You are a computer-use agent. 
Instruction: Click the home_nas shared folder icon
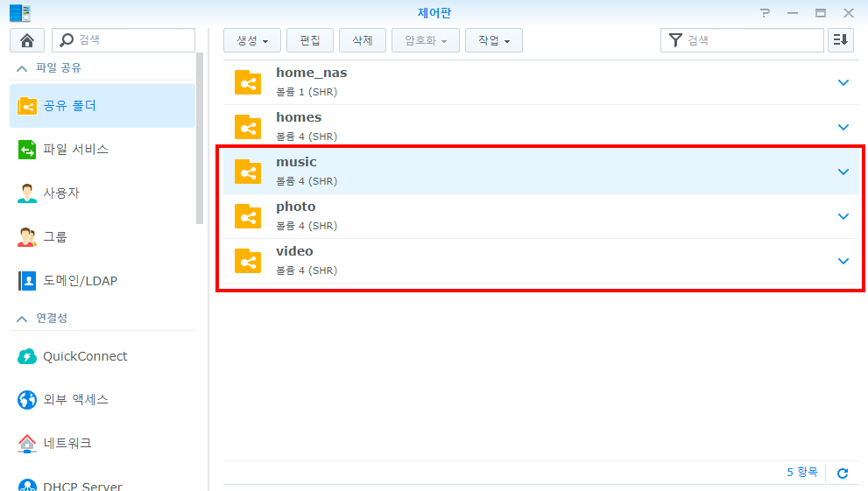248,83
